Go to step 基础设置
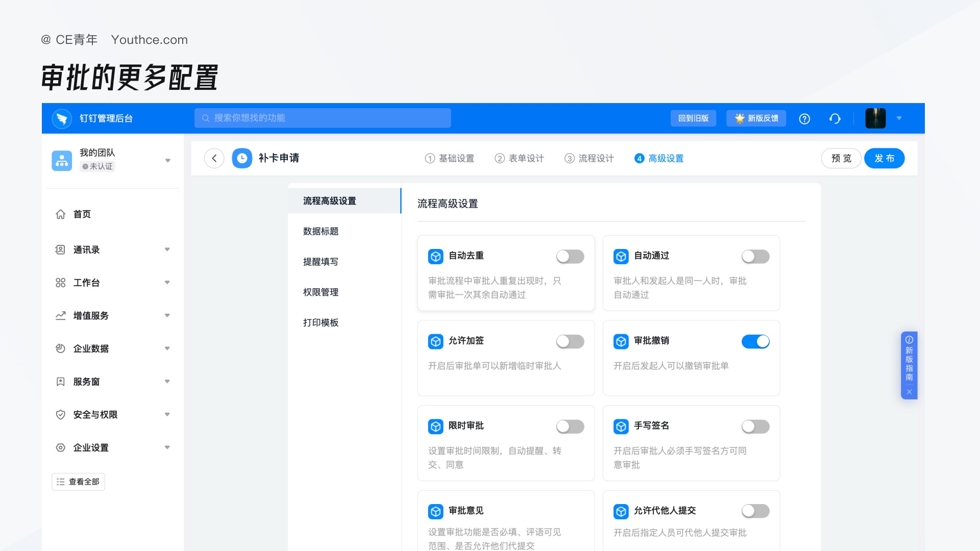The width and height of the screenshot is (980, 551). [449, 159]
